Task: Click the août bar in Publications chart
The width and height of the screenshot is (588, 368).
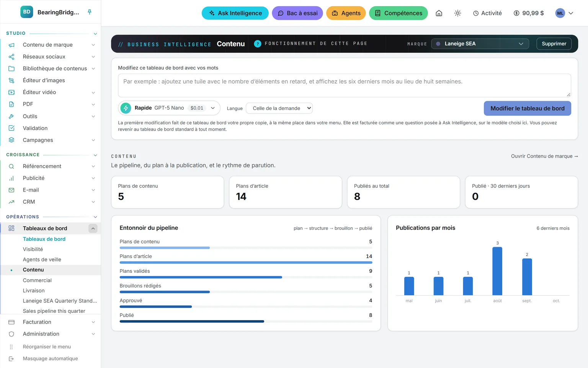Action: click(x=497, y=271)
